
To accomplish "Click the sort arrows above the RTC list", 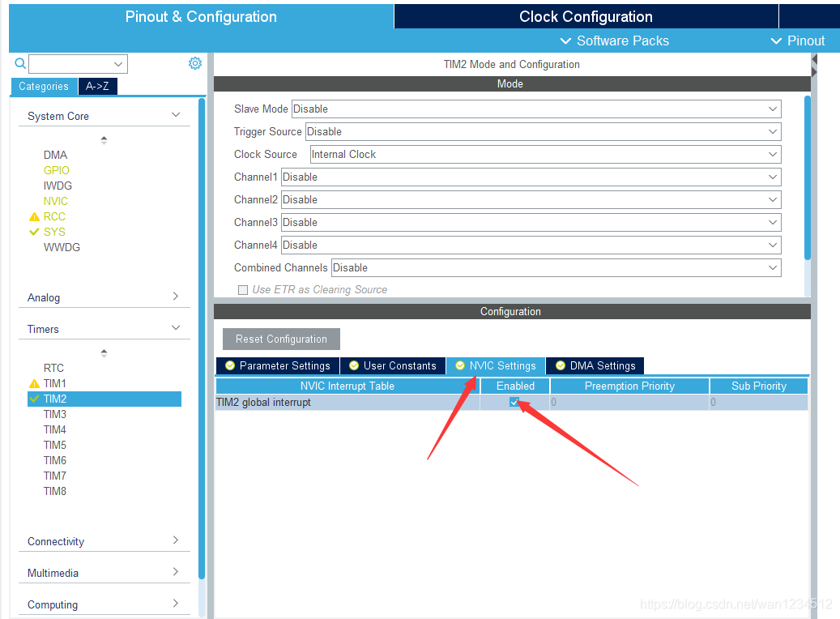I will pyautogui.click(x=104, y=353).
